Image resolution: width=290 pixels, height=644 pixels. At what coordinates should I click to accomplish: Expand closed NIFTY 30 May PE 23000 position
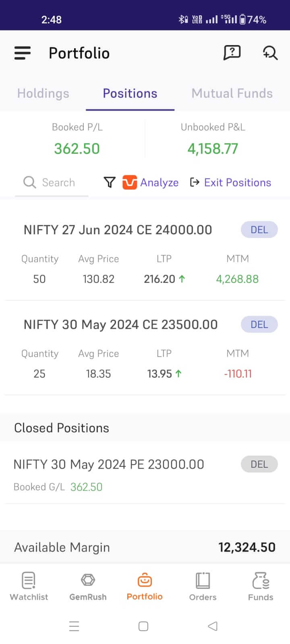[109, 464]
